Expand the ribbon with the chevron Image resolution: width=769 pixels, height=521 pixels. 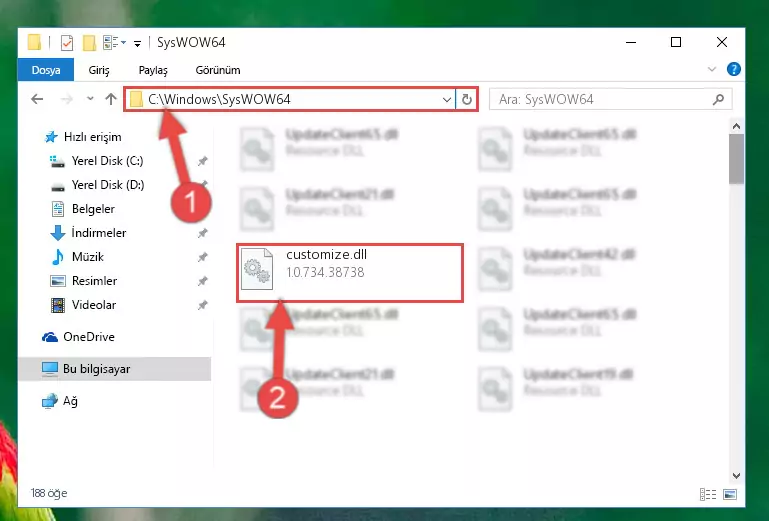point(712,70)
